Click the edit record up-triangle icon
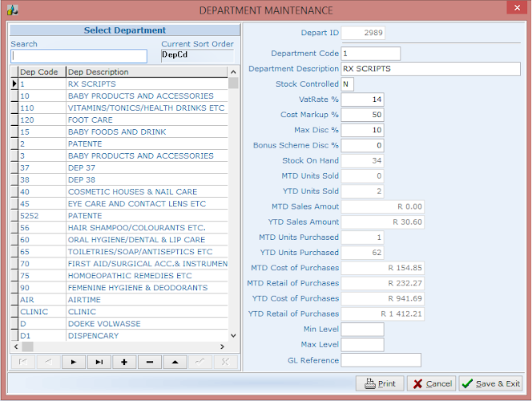The image size is (532, 401). (x=175, y=362)
